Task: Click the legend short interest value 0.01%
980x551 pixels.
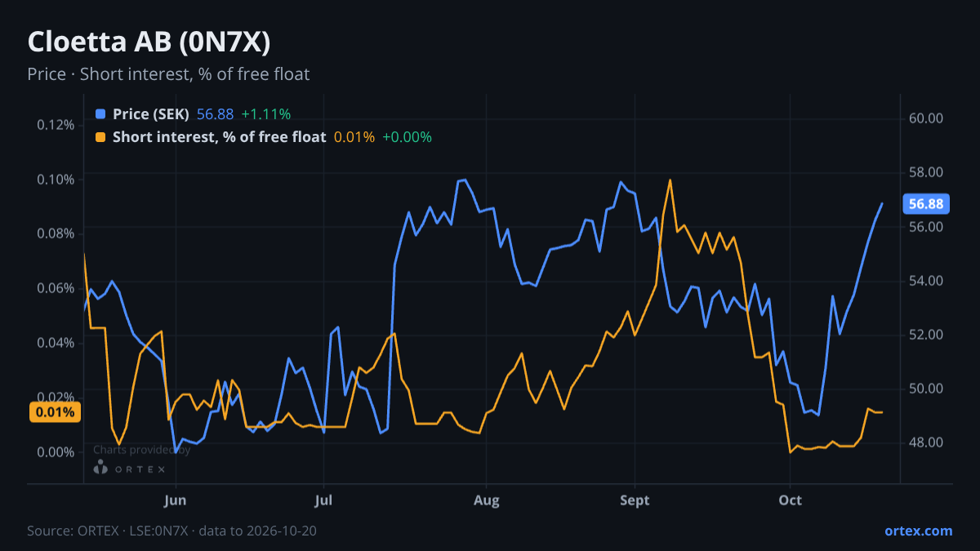Action: (354, 137)
